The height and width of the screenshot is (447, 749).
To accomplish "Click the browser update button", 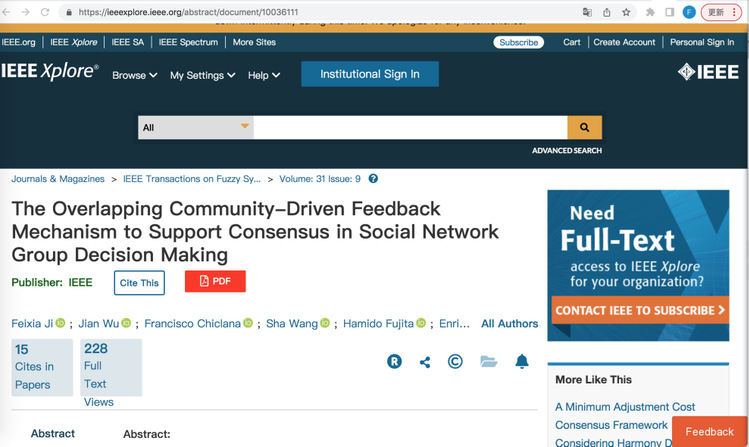I will click(721, 12).
